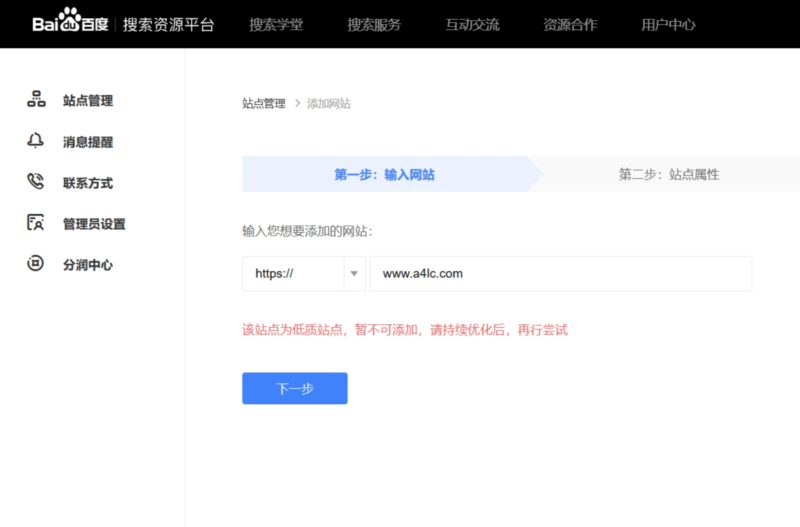Viewport: 800px width, 527px height.
Task: Click the 分润中心 circular icon
Action: pos(36,264)
